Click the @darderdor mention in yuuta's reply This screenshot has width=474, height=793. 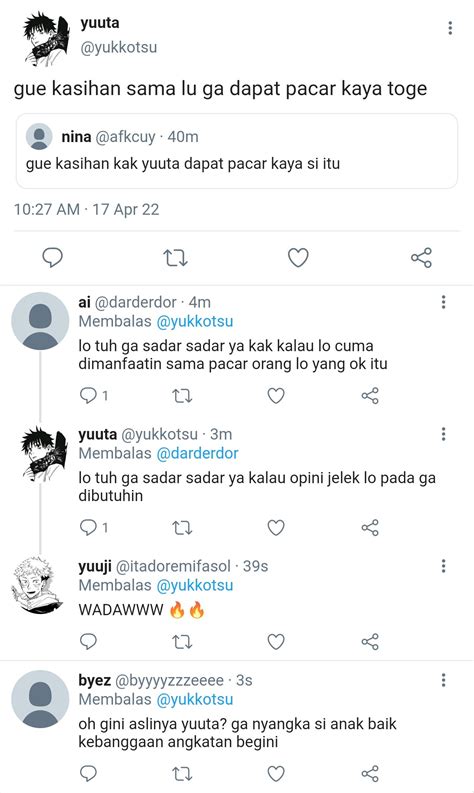click(x=197, y=453)
